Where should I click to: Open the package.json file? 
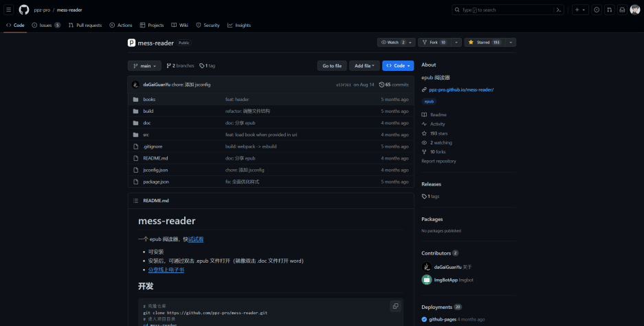pos(156,182)
